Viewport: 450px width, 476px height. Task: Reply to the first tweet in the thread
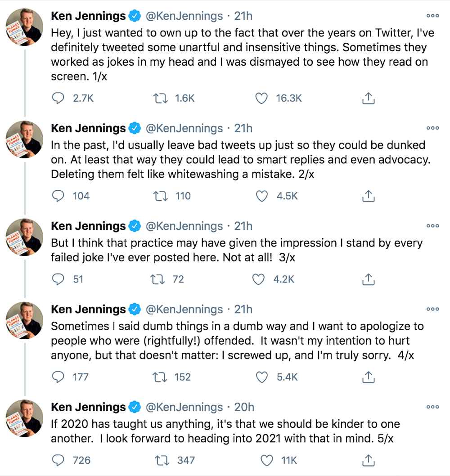click(58, 97)
